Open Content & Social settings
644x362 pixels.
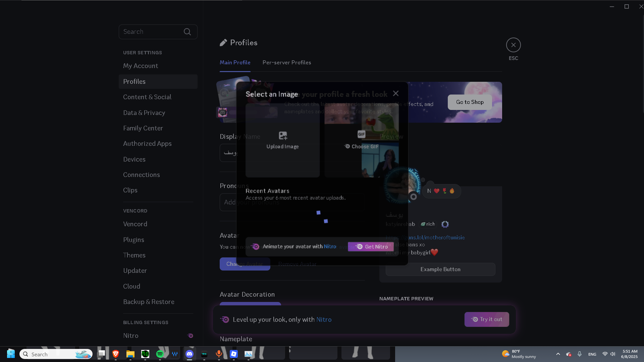158,97
